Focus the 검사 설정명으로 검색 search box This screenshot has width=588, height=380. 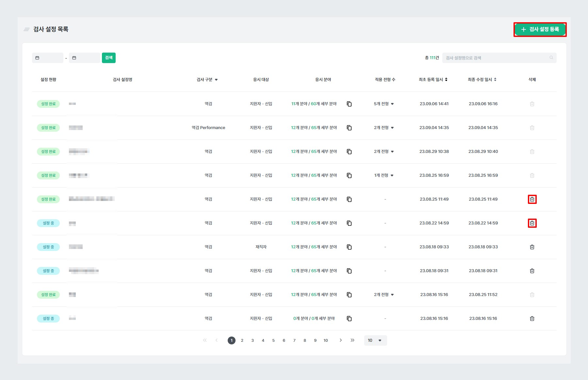click(499, 58)
